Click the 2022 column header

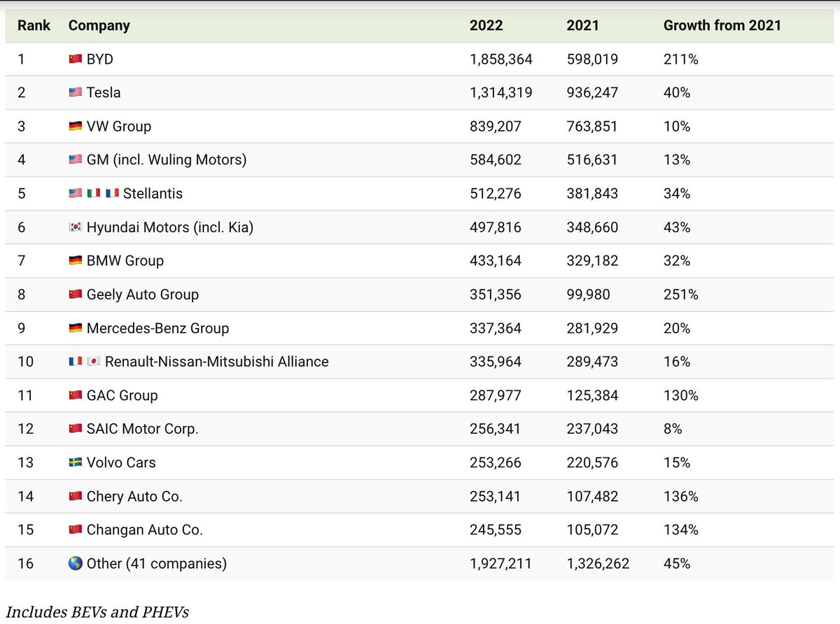coord(486,25)
